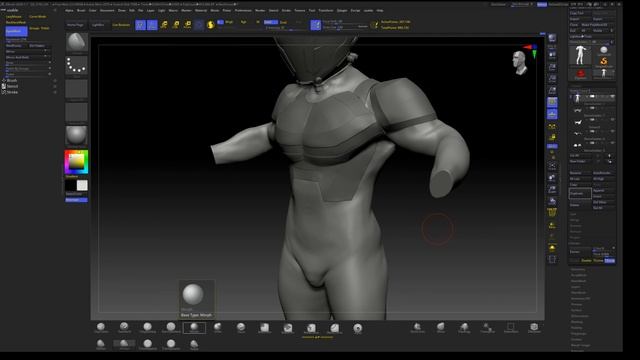Open the Zplugin menu
This screenshot has width=640, height=360.
(x=342, y=10)
